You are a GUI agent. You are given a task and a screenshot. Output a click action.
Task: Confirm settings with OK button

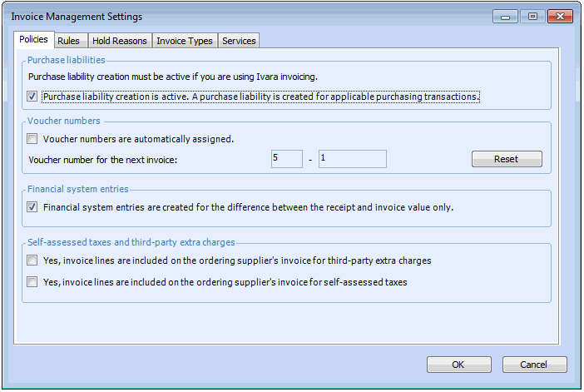pos(458,365)
